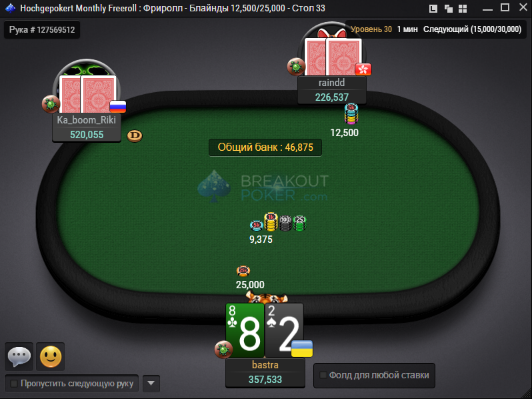Expand the dropdown arrow beside skip-hand option
This screenshot has width=532, height=399.
click(x=151, y=384)
